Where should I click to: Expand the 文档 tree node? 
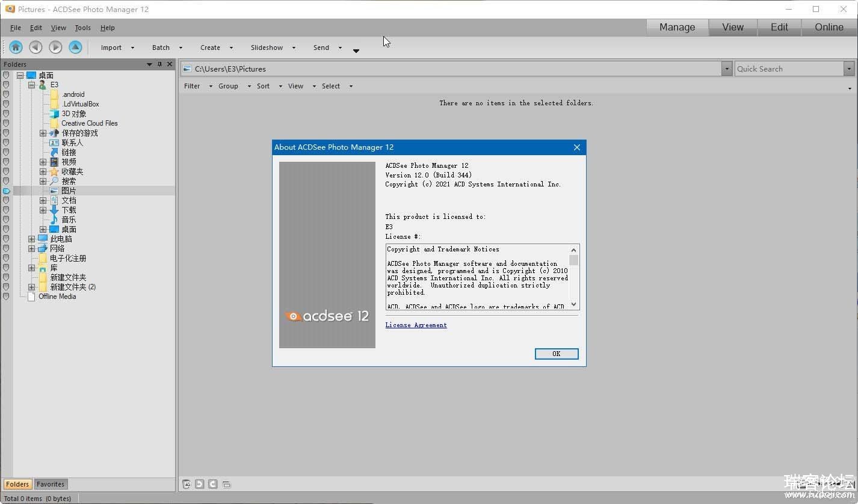coord(43,200)
